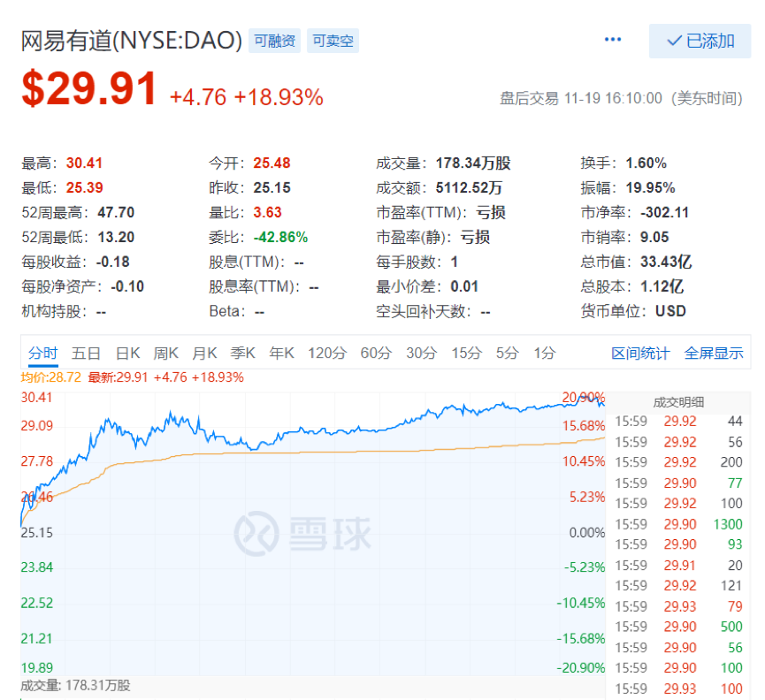The width and height of the screenshot is (765, 700).
Task: Switch to the 五日 chart tab
Action: [86, 353]
